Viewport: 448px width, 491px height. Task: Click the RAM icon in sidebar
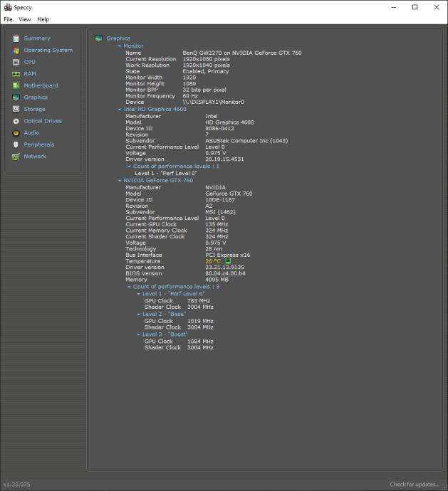point(16,74)
